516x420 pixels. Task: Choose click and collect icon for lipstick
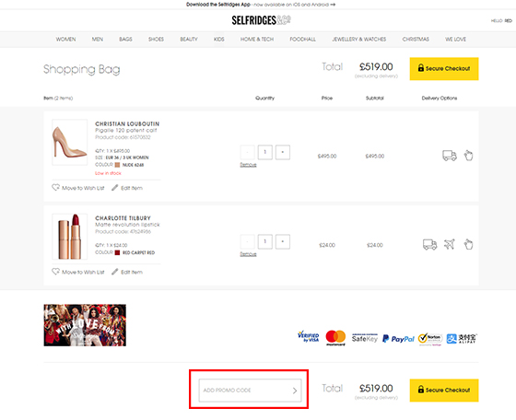click(468, 244)
